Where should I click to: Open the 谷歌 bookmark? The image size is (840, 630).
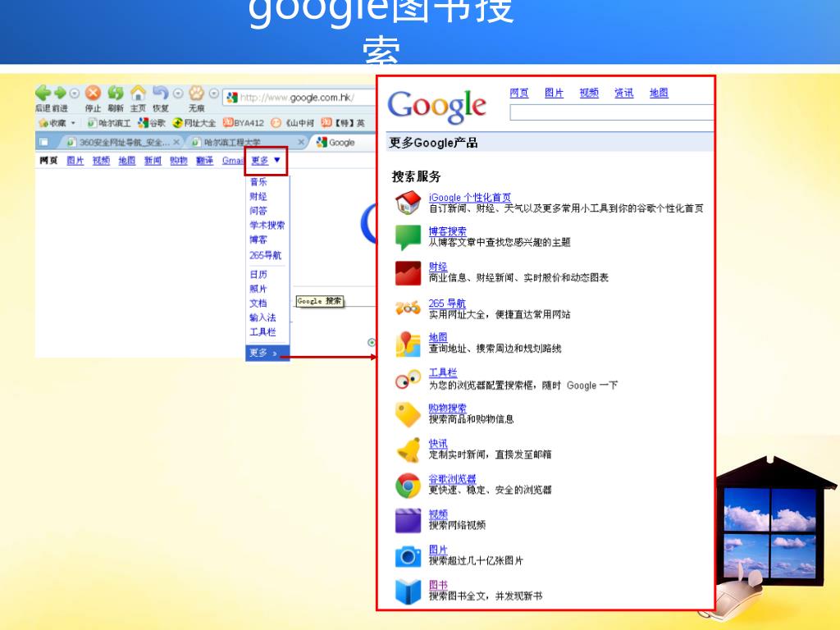click(x=152, y=123)
